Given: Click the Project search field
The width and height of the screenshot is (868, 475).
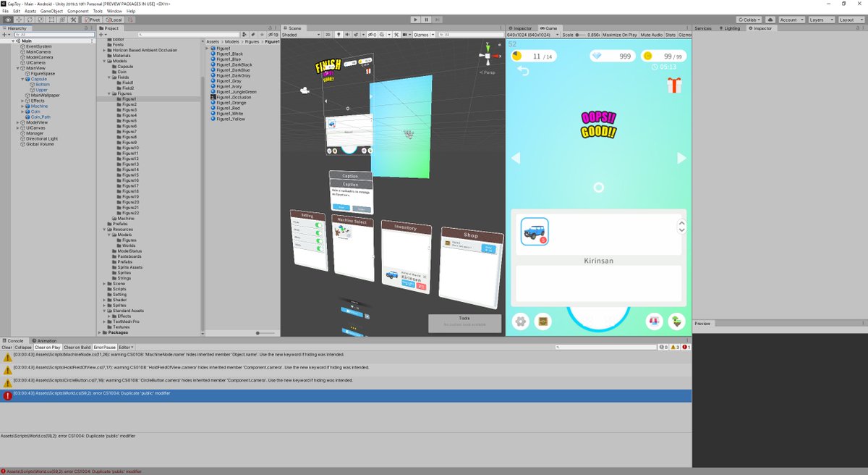Looking at the screenshot, I should [x=188, y=35].
